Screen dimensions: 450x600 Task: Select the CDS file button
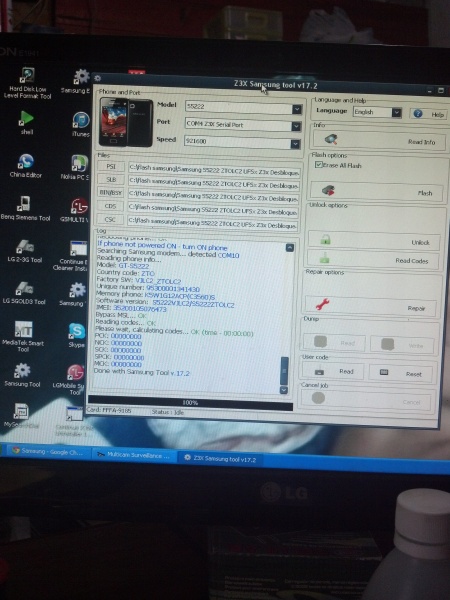[x=110, y=206]
